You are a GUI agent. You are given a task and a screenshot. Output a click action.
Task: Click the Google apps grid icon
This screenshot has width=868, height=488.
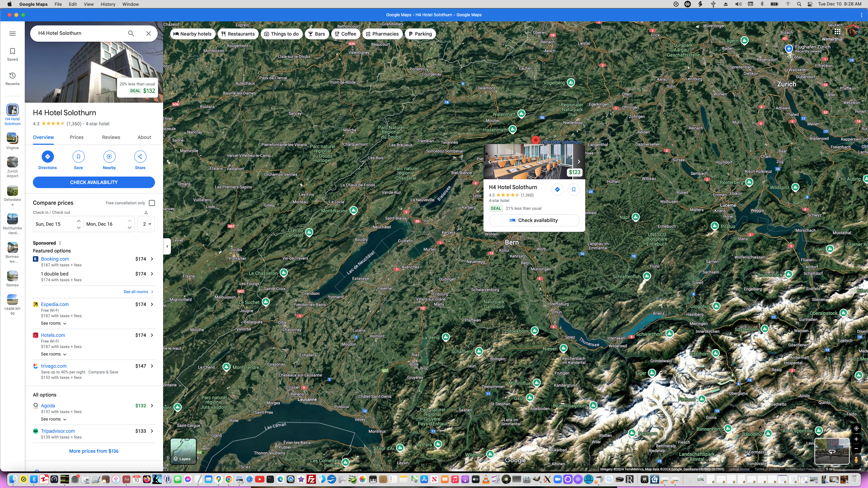[837, 32]
